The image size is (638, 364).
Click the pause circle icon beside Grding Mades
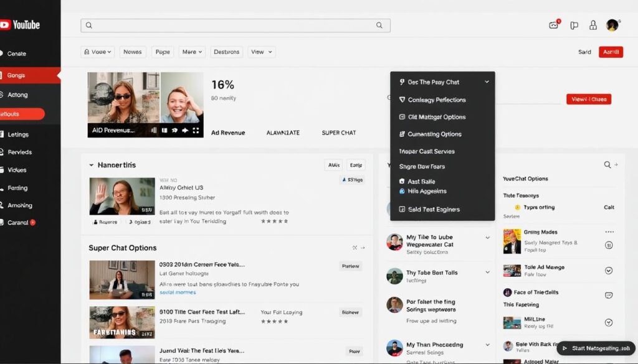click(609, 245)
